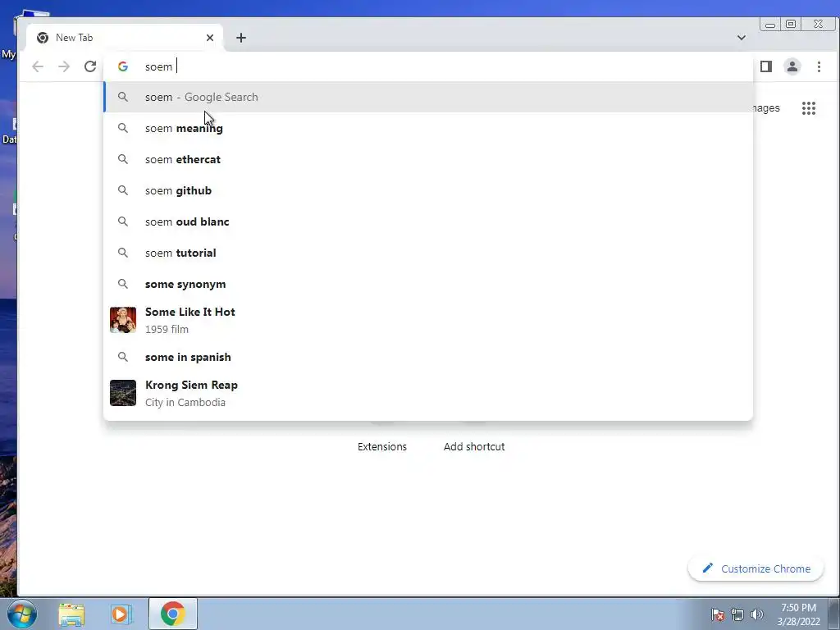The width and height of the screenshot is (840, 630).
Task: Open the volume speaker tray icon
Action: click(x=757, y=614)
